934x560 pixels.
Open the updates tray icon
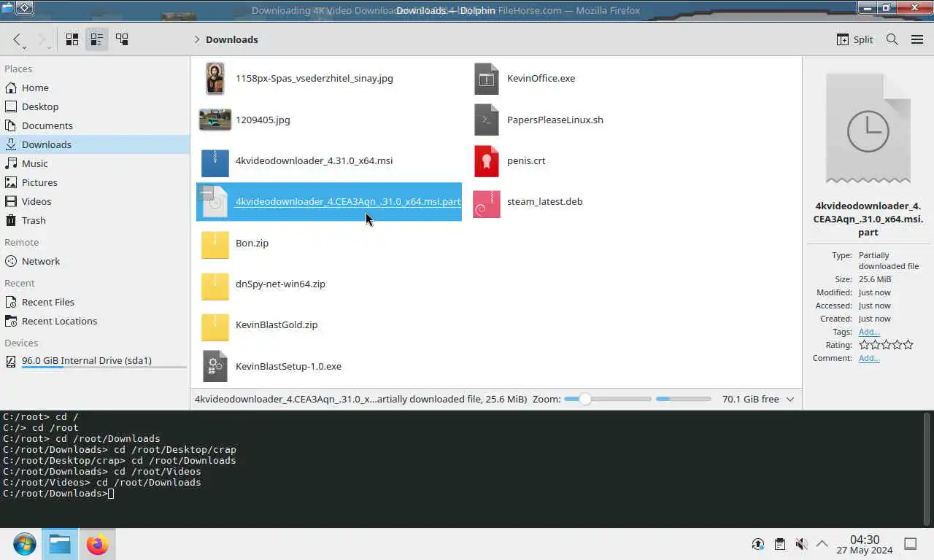pyautogui.click(x=758, y=544)
